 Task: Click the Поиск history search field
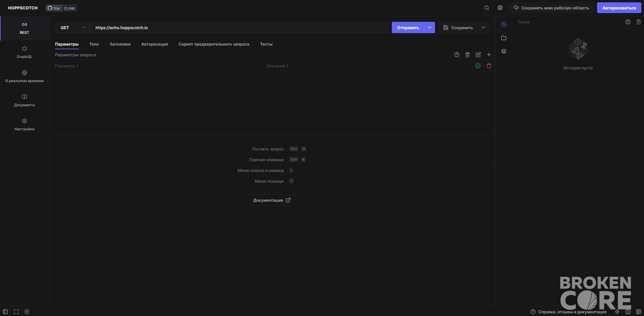(567, 22)
